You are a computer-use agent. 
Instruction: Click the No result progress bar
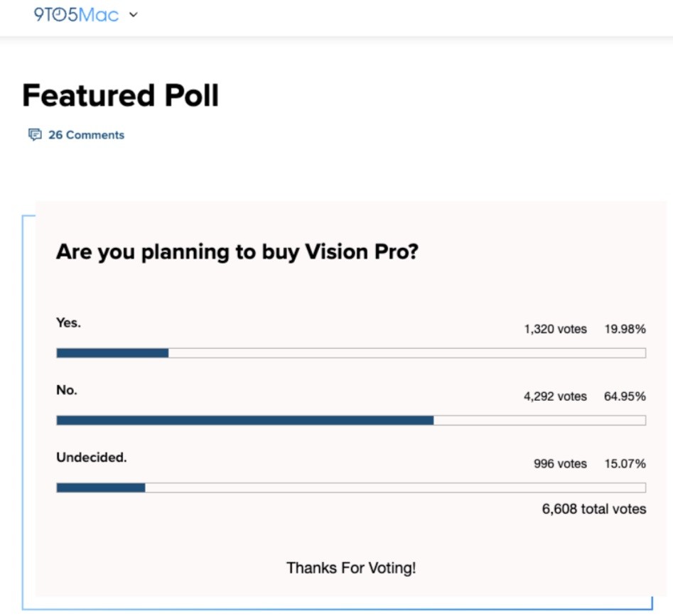350,421
